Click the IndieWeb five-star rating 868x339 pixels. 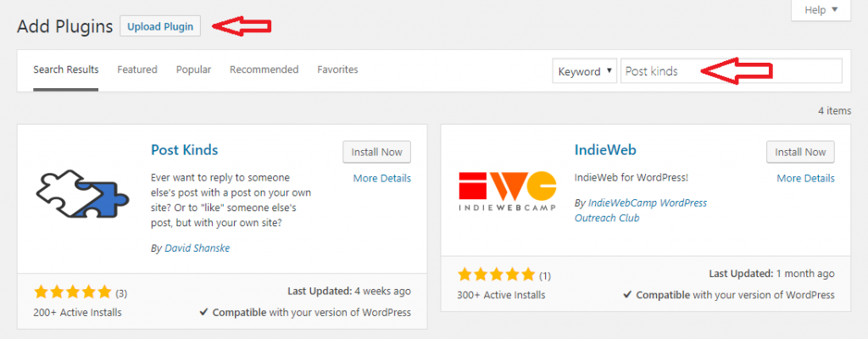coord(497,275)
